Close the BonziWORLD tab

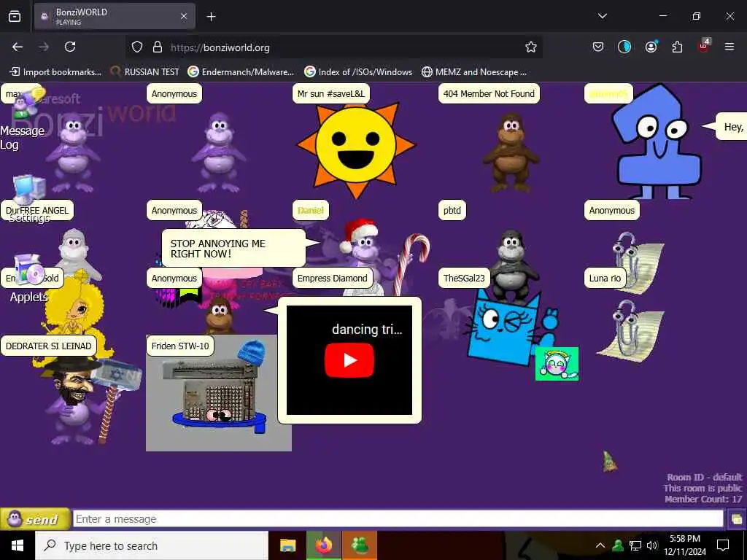point(184,17)
